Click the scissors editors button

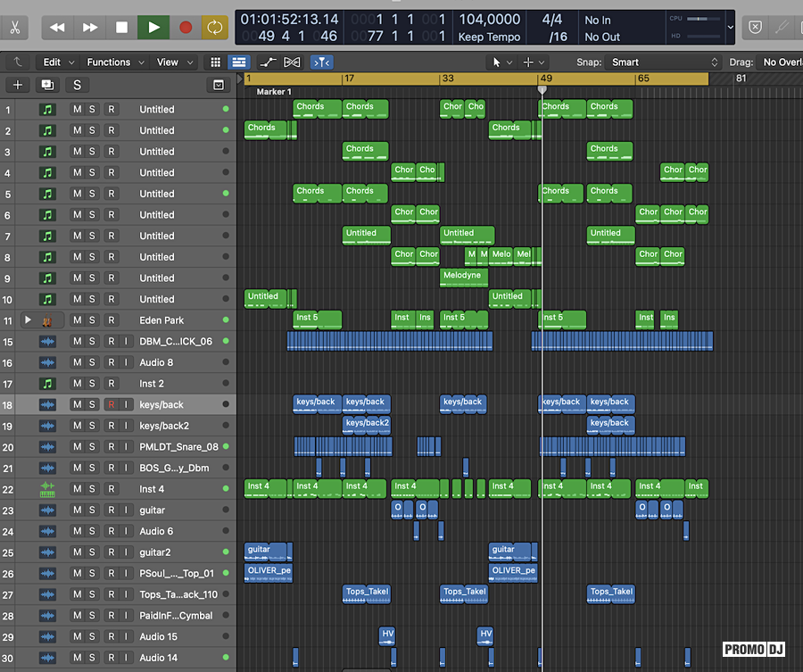pyautogui.click(x=15, y=27)
